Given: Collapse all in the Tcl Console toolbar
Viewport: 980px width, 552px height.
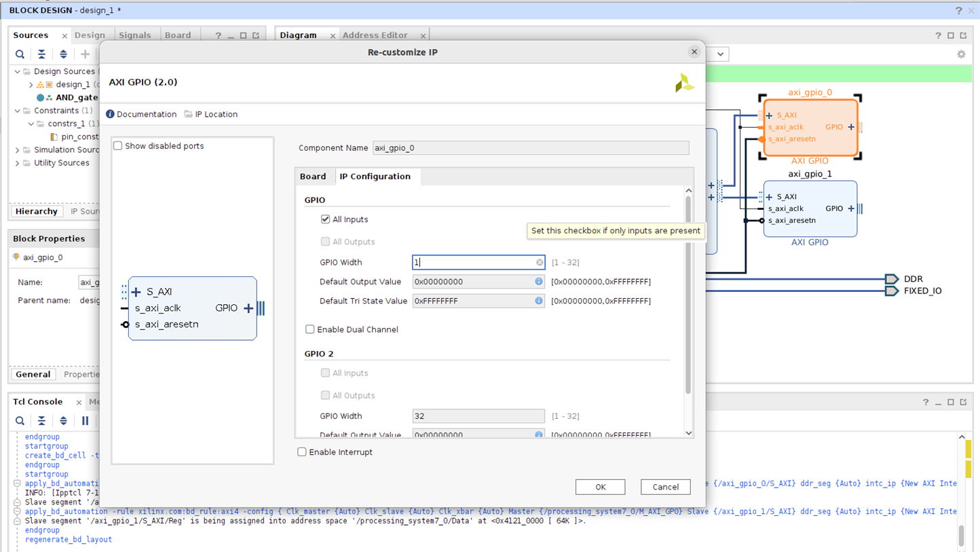Looking at the screenshot, I should tap(42, 421).
